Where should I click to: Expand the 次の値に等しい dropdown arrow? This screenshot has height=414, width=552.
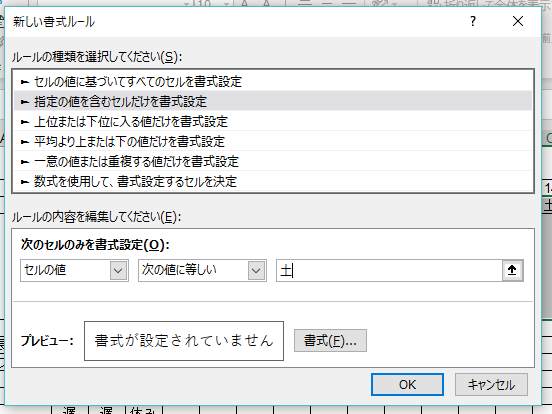[x=256, y=271]
